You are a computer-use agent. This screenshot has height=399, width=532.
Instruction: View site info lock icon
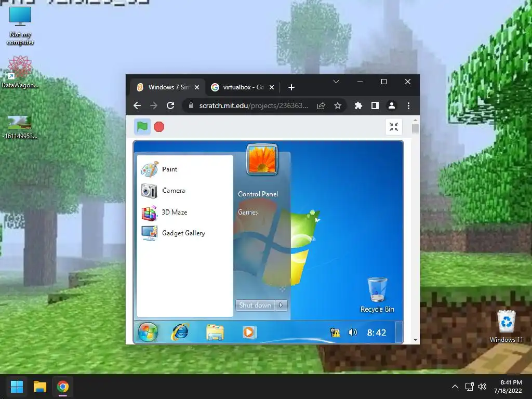(191, 105)
